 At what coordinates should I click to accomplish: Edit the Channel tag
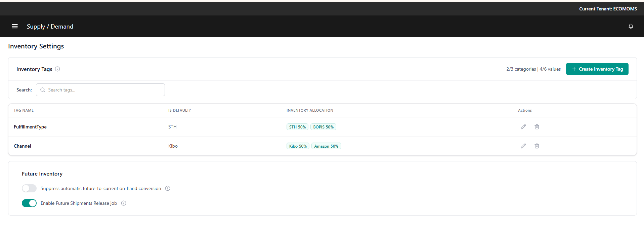pos(523,146)
